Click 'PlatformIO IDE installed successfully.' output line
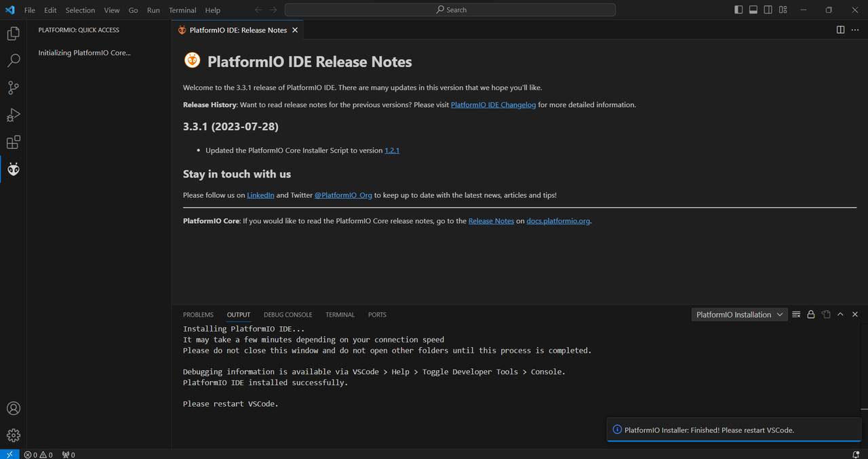868x459 pixels. [x=265, y=383]
